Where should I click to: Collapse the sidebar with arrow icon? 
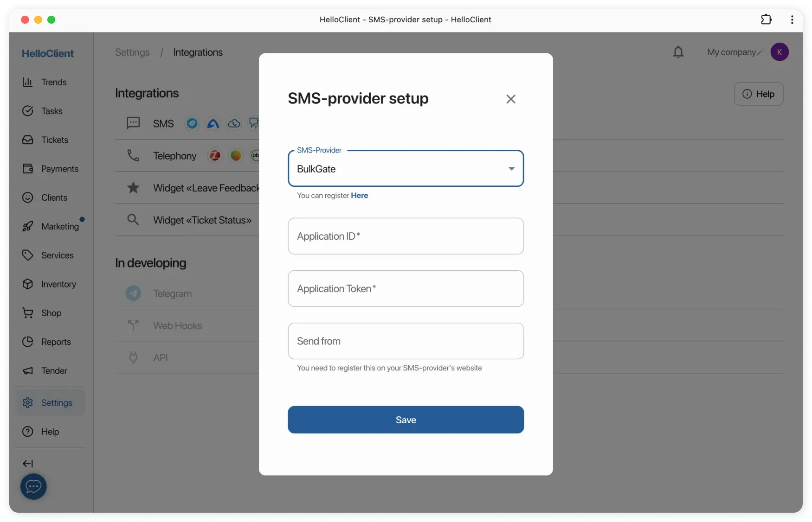pyautogui.click(x=28, y=464)
